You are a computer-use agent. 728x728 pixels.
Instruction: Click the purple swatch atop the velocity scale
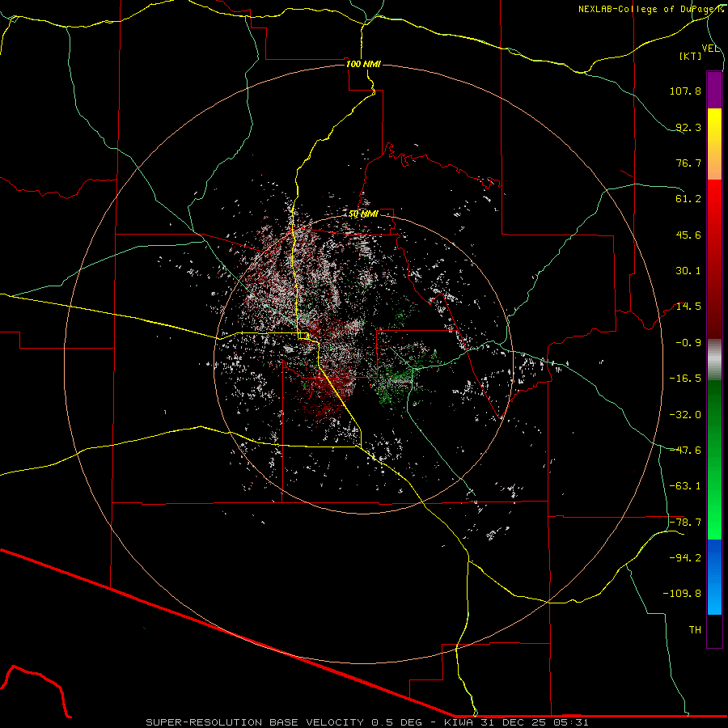714,90
